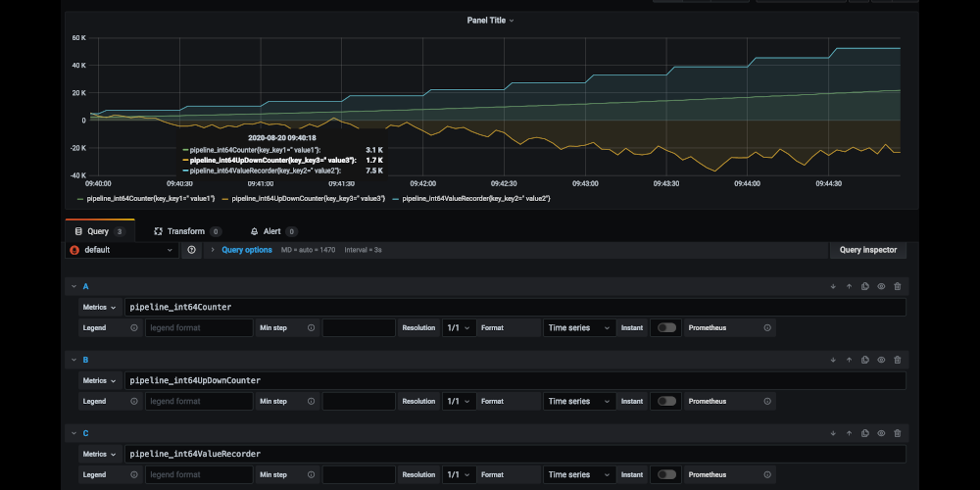
Task: Delete query B with trash icon
Action: pyautogui.click(x=898, y=360)
